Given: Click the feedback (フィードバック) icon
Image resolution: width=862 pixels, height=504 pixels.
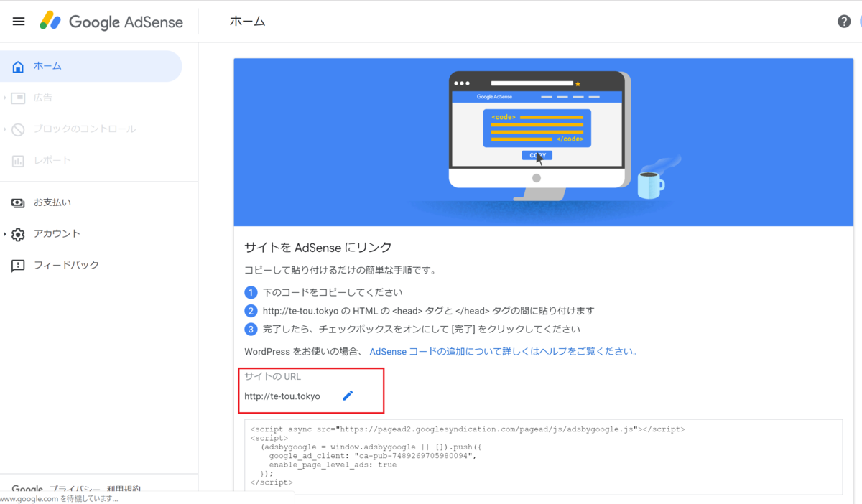Looking at the screenshot, I should tap(18, 266).
